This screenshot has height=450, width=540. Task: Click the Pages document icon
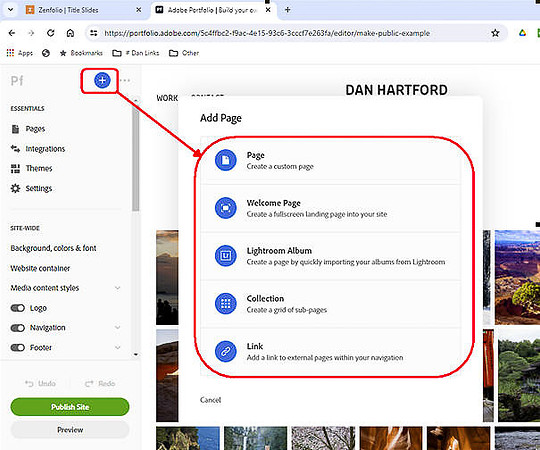[15, 129]
